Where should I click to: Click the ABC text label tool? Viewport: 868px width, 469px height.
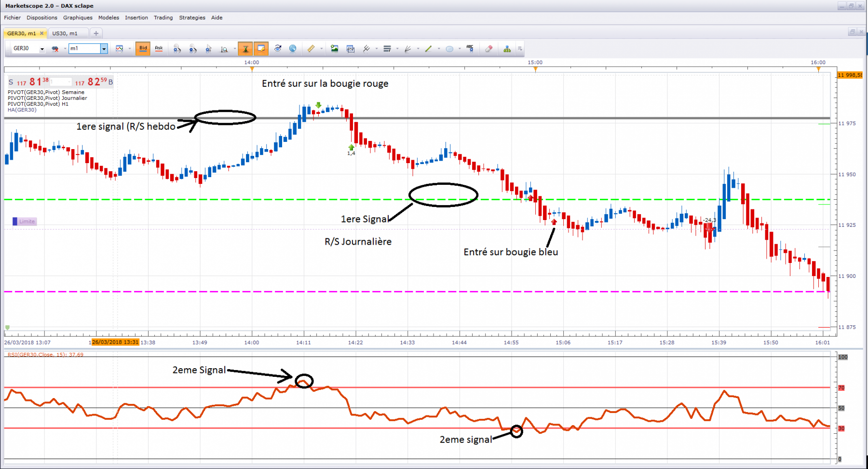click(x=470, y=49)
